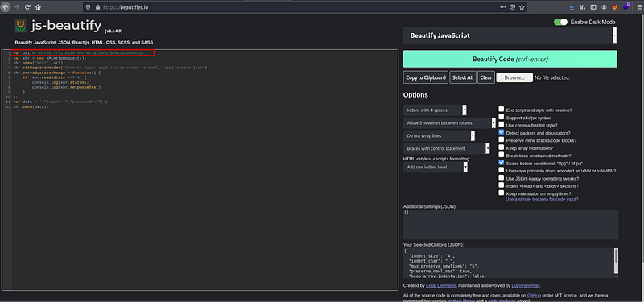Click Copy to Clipboard
Screen dimensions: 644x303
point(426,77)
